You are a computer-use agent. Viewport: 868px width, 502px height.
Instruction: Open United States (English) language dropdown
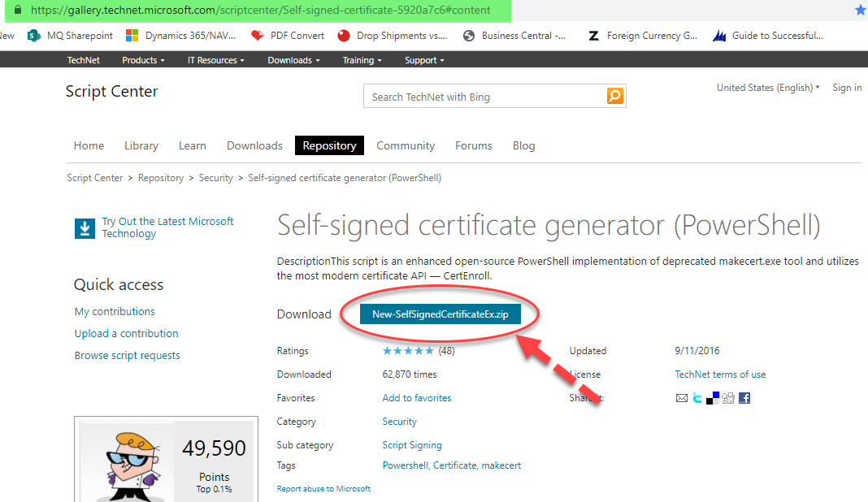(x=768, y=88)
